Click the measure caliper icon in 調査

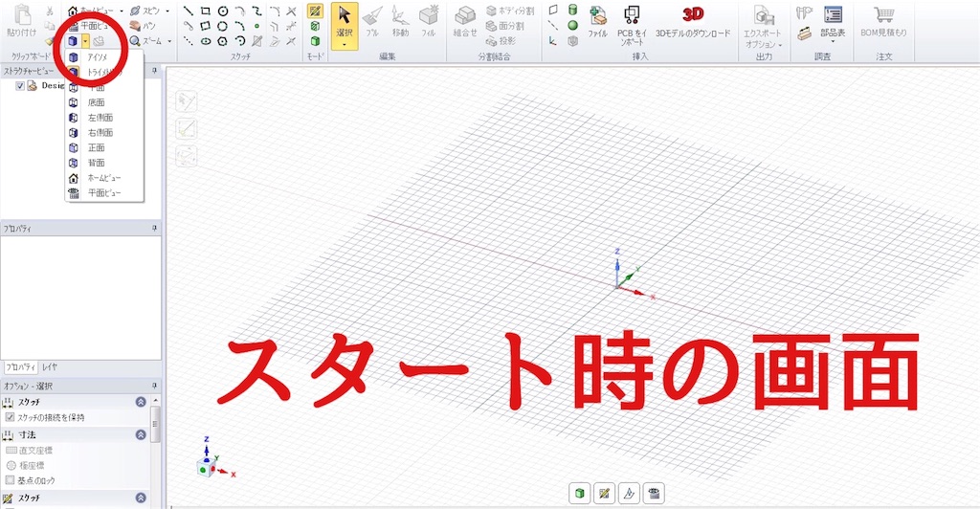click(804, 12)
